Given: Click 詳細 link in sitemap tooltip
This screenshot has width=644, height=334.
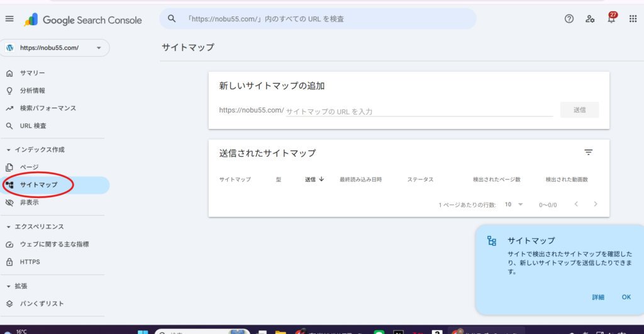Looking at the screenshot, I should click(x=597, y=297).
